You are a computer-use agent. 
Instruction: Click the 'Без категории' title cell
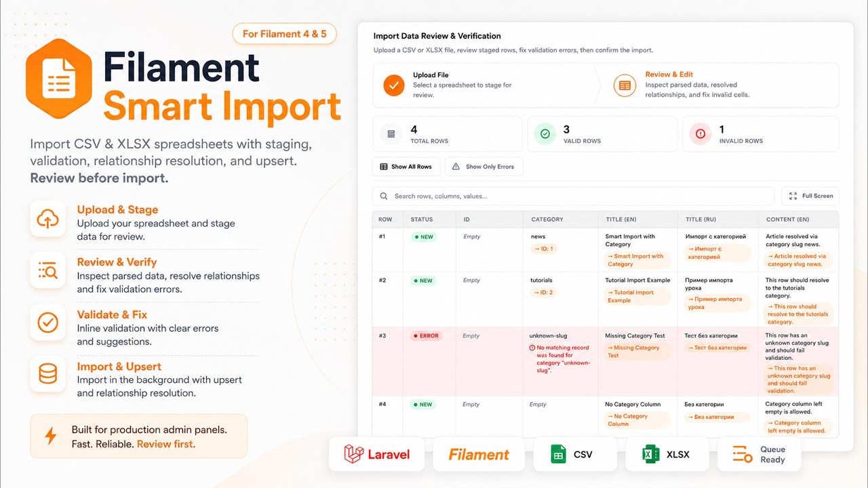tap(704, 405)
